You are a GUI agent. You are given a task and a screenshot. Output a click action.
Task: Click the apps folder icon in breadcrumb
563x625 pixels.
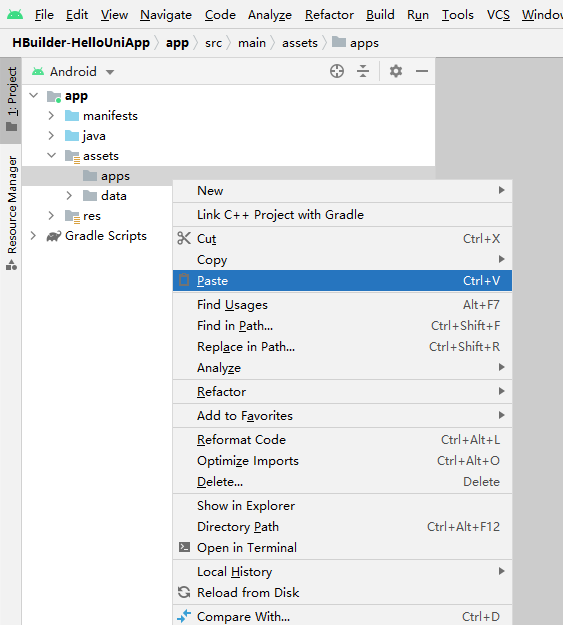(339, 42)
